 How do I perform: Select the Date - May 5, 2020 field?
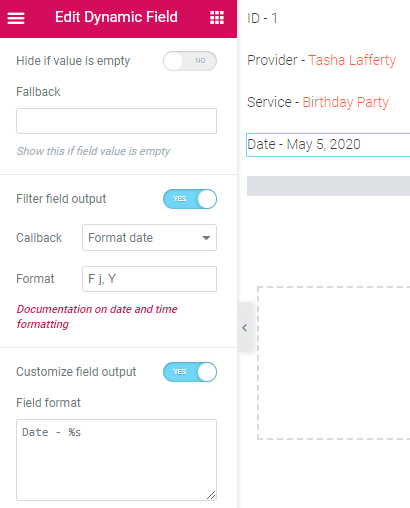pos(328,145)
